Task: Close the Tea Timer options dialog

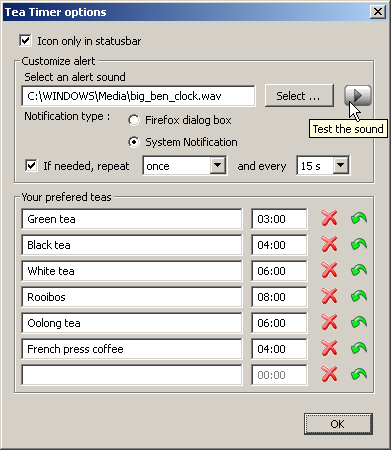Action: click(x=378, y=12)
